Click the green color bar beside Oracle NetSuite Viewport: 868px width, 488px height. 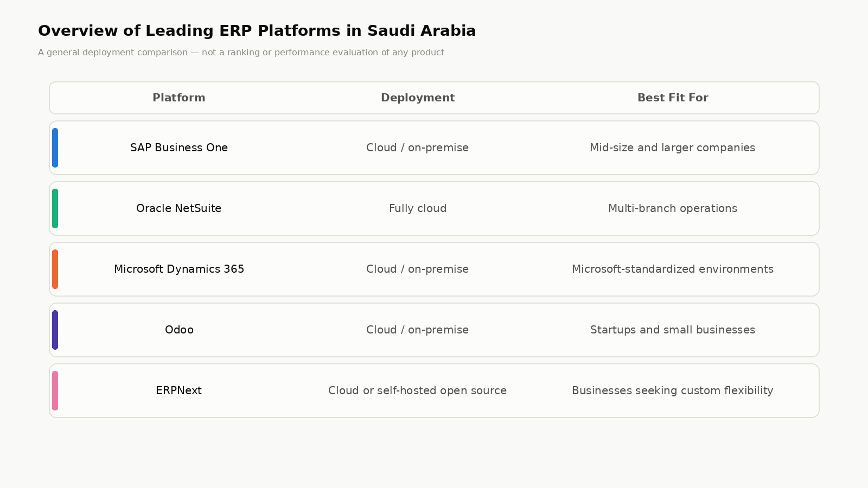pos(55,208)
